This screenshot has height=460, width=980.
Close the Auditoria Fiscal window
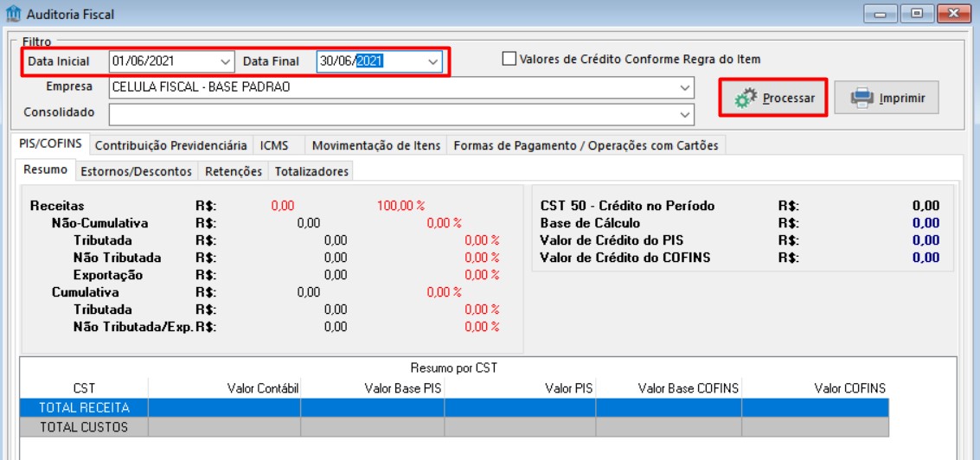tap(955, 13)
